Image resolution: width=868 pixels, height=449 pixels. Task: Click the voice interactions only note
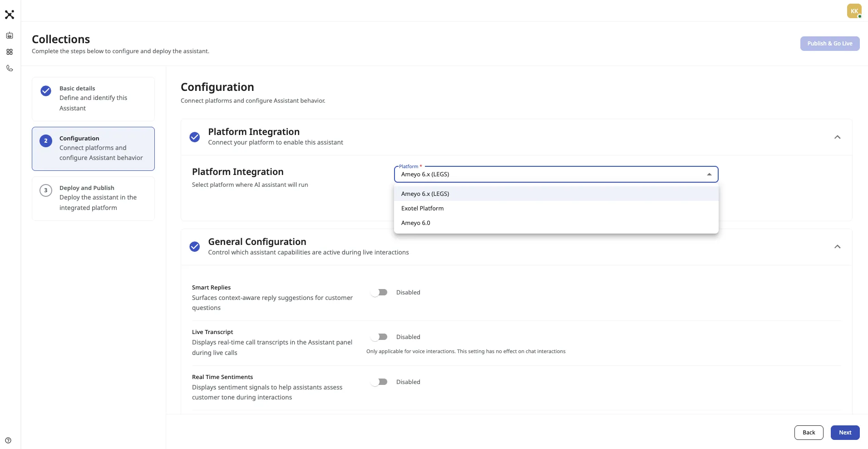[x=466, y=351]
